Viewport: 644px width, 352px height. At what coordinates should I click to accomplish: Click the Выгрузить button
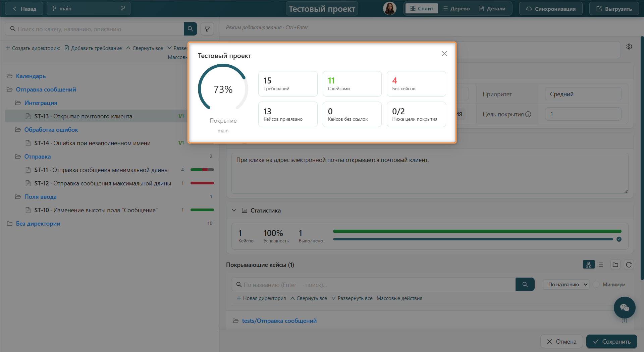(614, 9)
